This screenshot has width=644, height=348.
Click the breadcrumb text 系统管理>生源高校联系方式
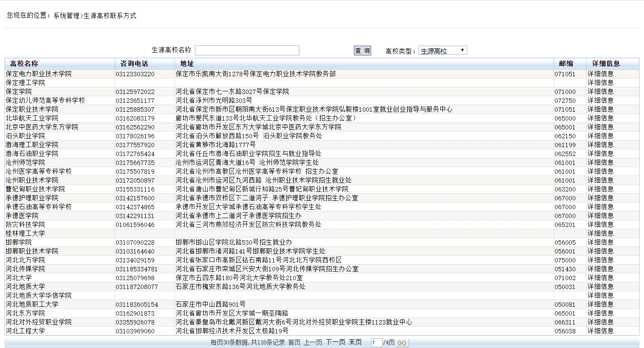(x=95, y=16)
